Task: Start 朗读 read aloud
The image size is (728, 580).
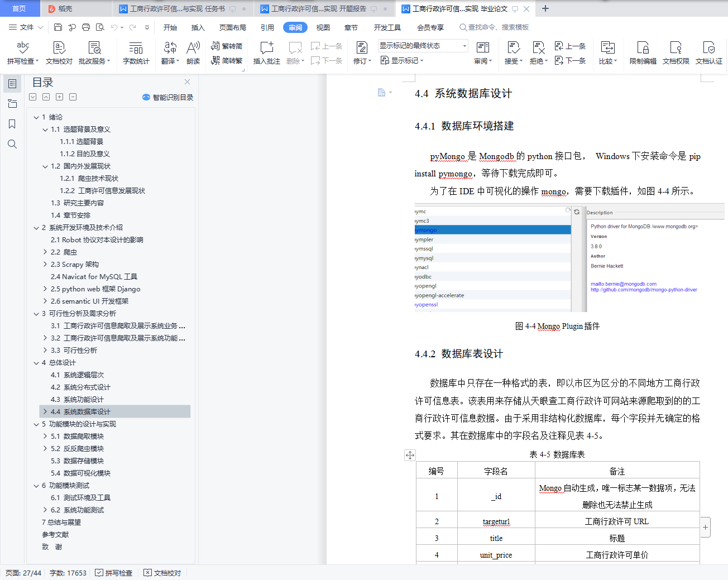Action: point(193,53)
